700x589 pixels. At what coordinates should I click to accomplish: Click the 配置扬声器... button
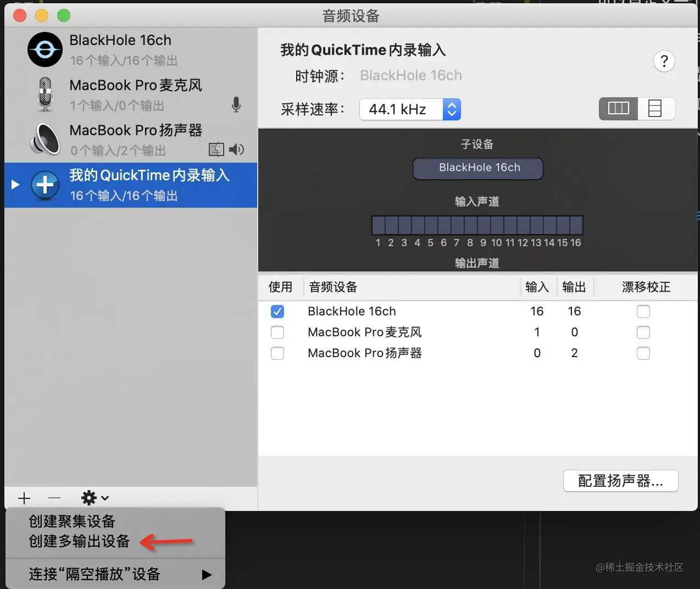click(x=621, y=481)
